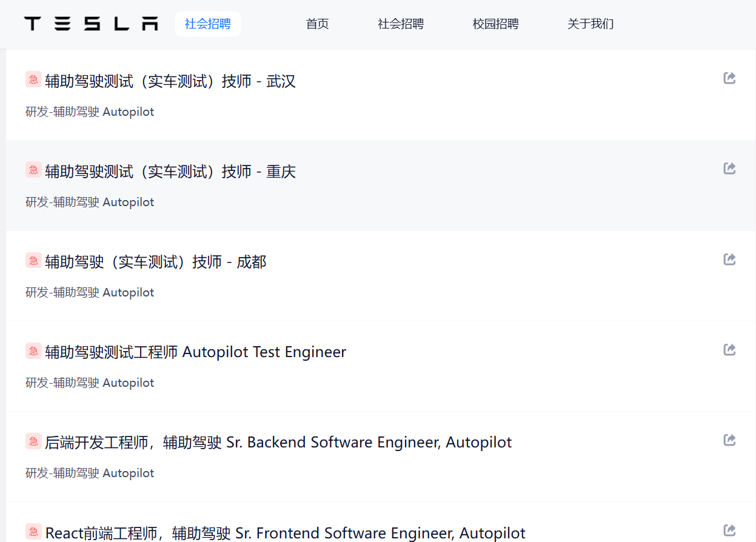This screenshot has height=542, width=756.
Task: Share the 重庆 技师 job posting
Action: click(730, 169)
